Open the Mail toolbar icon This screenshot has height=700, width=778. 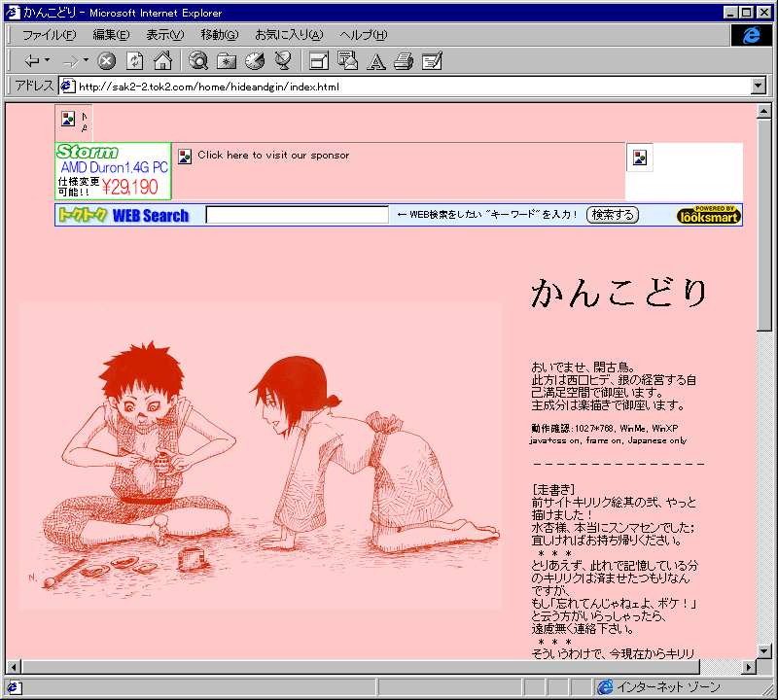tap(347, 61)
